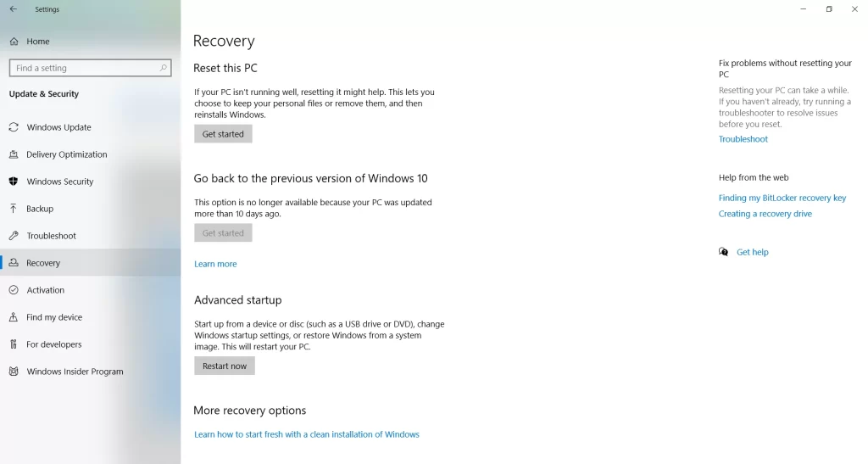Click the Home house icon
This screenshot has width=868, height=464.
click(14, 41)
